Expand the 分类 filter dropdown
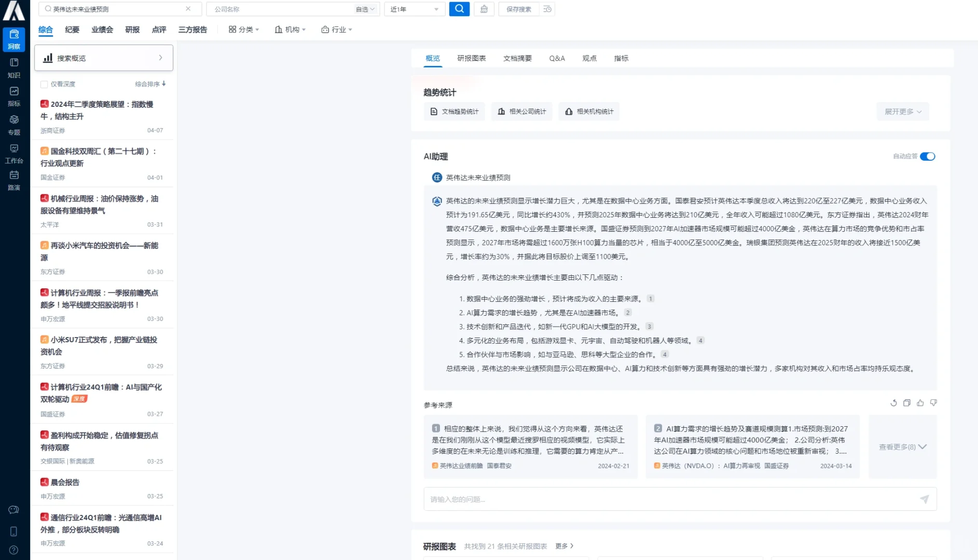Image resolution: width=978 pixels, height=560 pixels. 244,30
